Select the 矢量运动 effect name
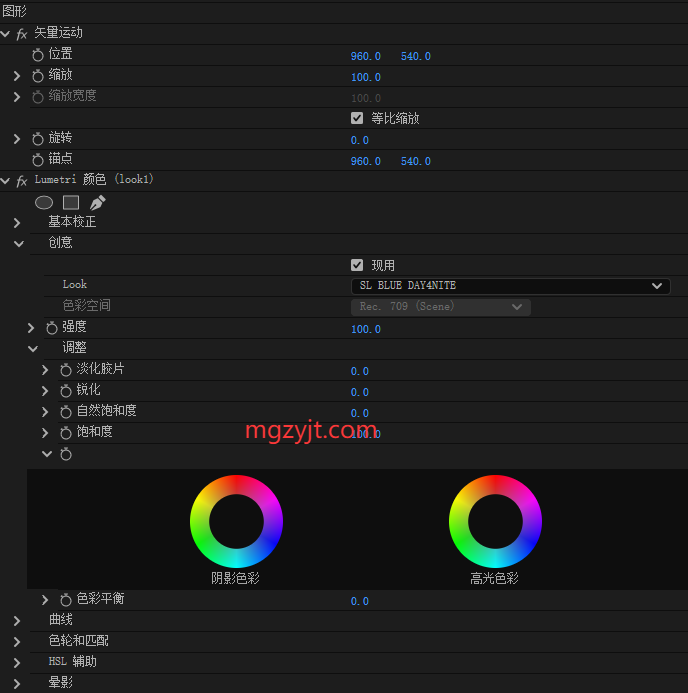The height and width of the screenshot is (693, 688). [x=58, y=33]
